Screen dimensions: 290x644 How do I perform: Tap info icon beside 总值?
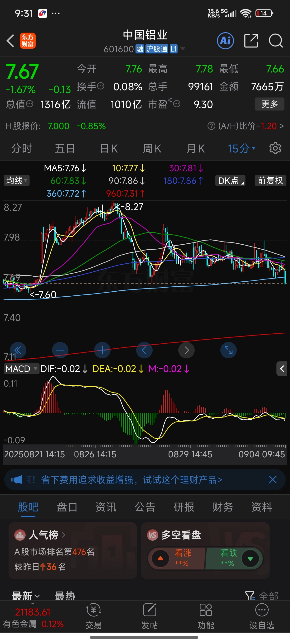click(x=29, y=104)
